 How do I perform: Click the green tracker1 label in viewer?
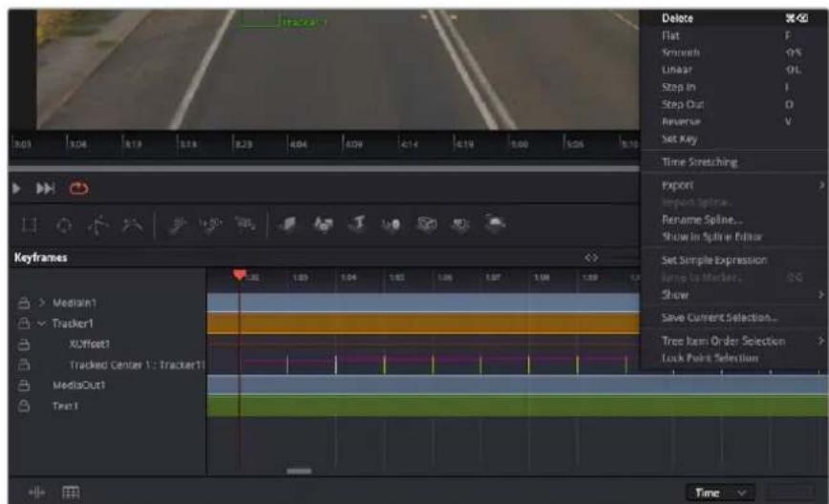coord(303,22)
